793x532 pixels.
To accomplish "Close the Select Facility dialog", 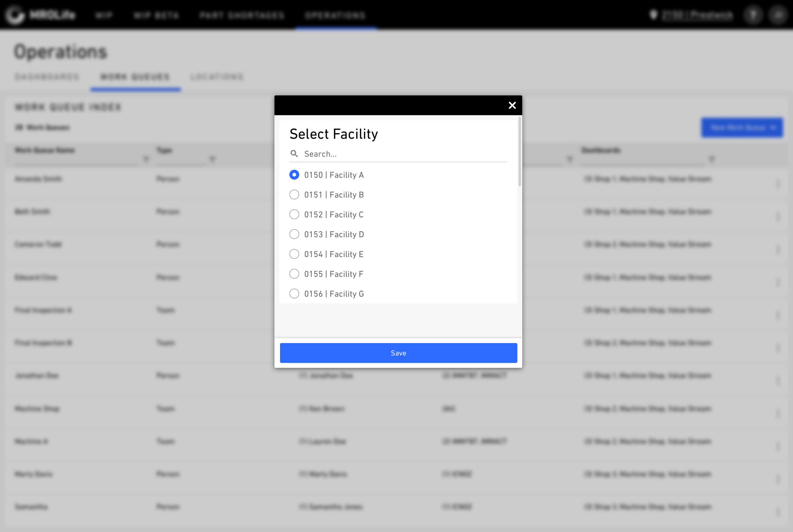I will (x=512, y=106).
